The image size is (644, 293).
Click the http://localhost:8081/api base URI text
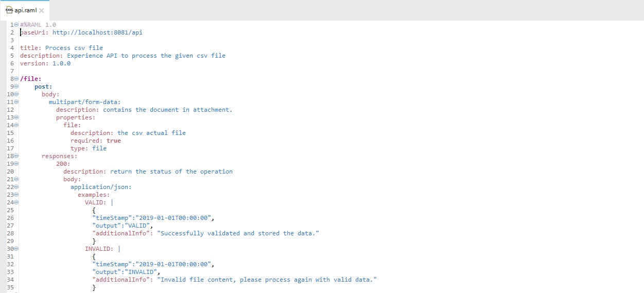click(97, 32)
